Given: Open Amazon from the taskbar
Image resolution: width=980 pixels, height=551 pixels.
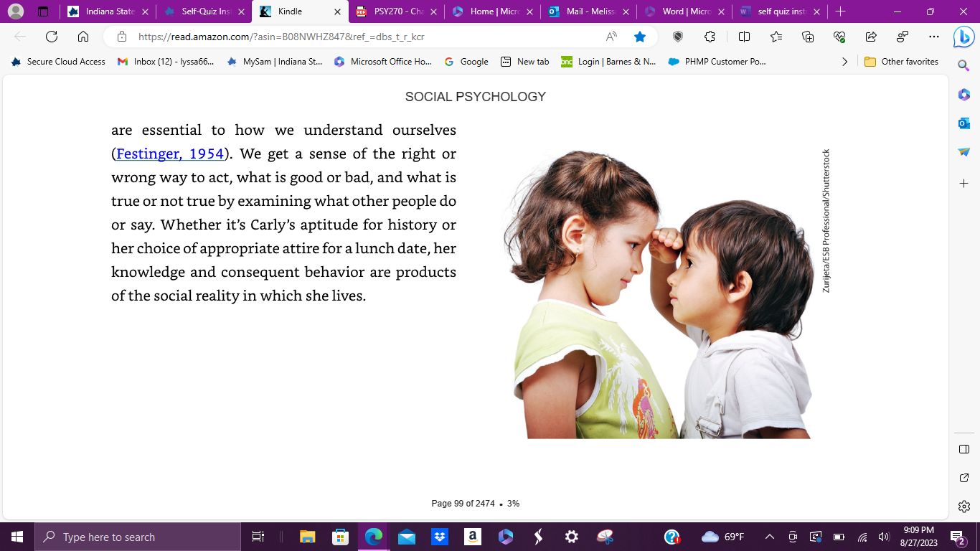Looking at the screenshot, I should tap(471, 537).
